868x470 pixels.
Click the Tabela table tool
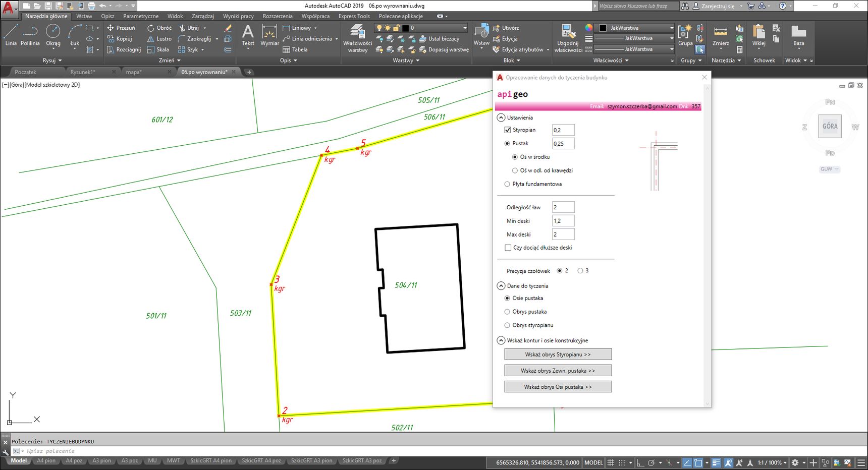[295, 49]
